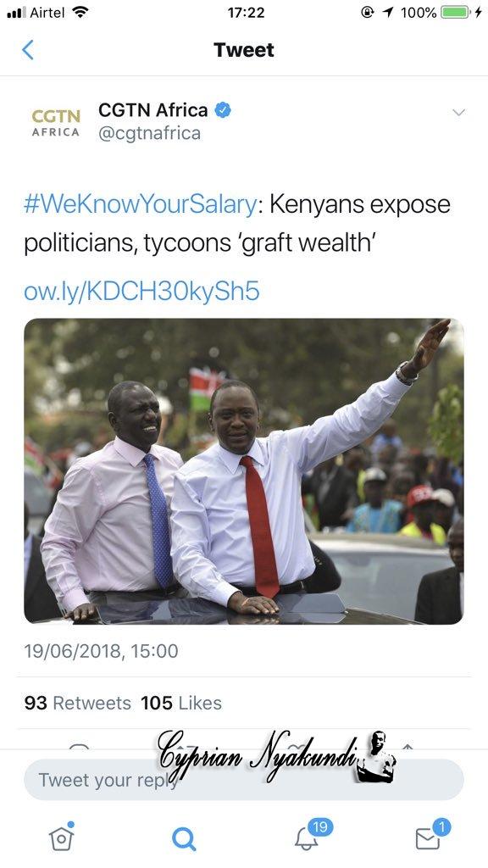This screenshot has height=868, width=488.
Task: Tap the @cgtnafrica handle
Action: tap(149, 134)
